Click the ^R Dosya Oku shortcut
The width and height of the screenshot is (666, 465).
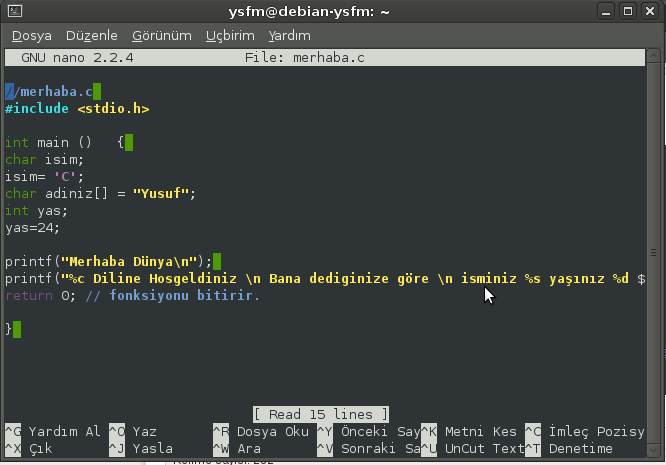point(260,432)
